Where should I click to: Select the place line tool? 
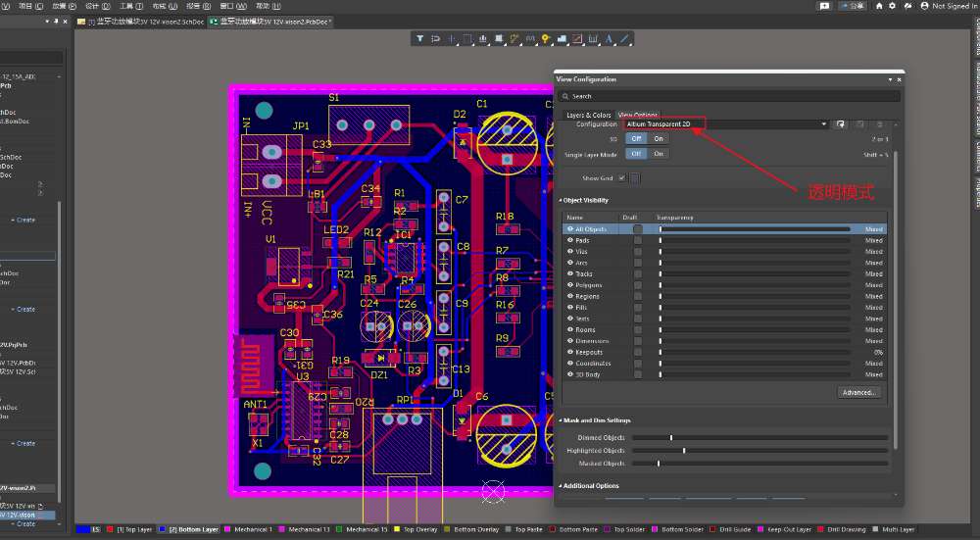(x=623, y=39)
